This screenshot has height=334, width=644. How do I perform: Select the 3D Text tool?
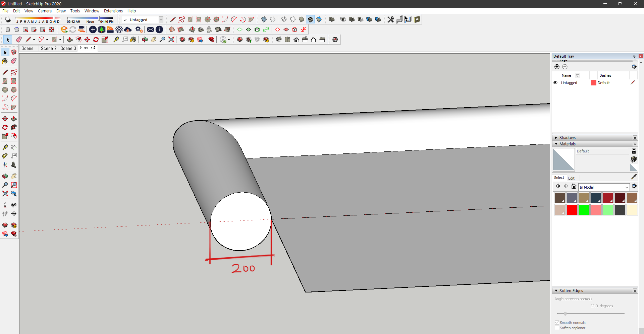coord(14,165)
